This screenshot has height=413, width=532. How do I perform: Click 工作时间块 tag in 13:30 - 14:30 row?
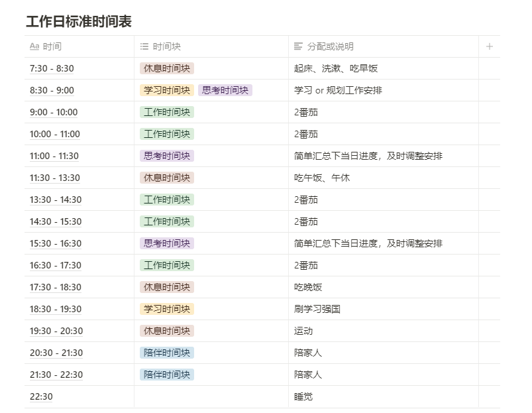coord(166,200)
